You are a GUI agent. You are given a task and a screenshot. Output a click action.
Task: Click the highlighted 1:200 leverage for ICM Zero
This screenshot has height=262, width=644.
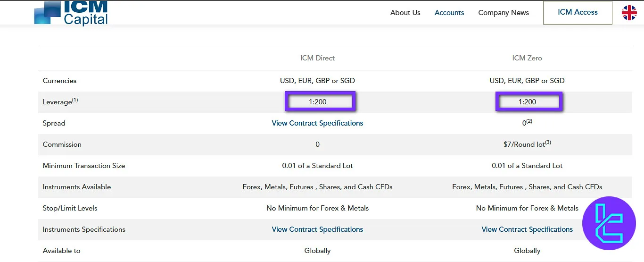(527, 102)
